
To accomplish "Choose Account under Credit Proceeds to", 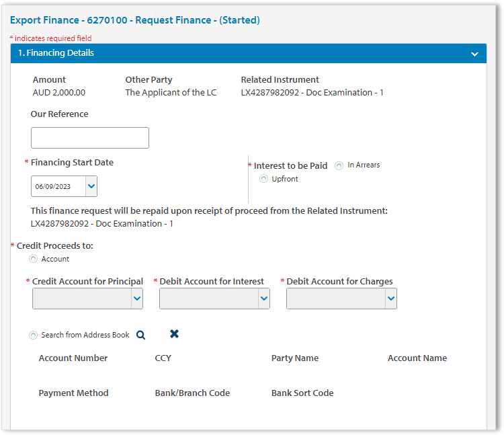I will [x=34, y=259].
